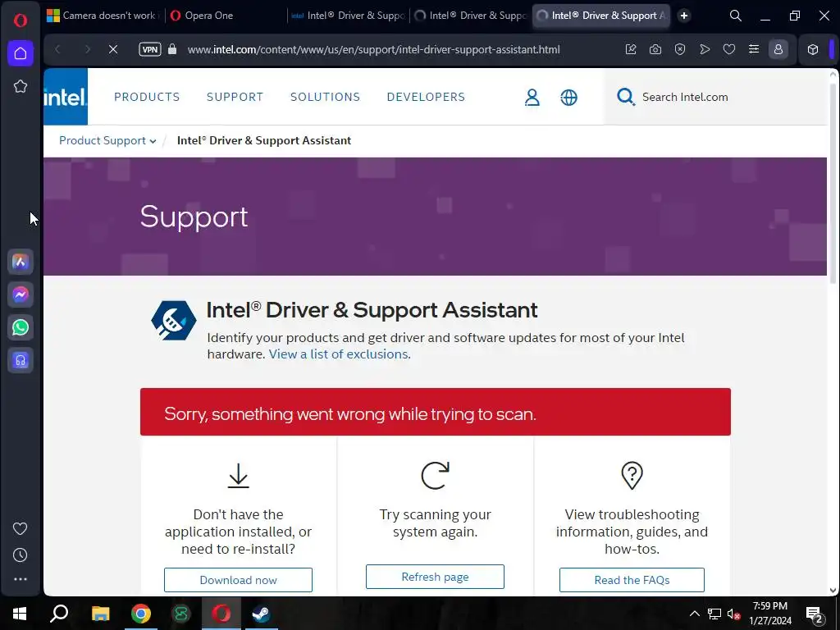Image resolution: width=840 pixels, height=630 pixels.
Task: Click the muted volume tray icon
Action: 733,614
